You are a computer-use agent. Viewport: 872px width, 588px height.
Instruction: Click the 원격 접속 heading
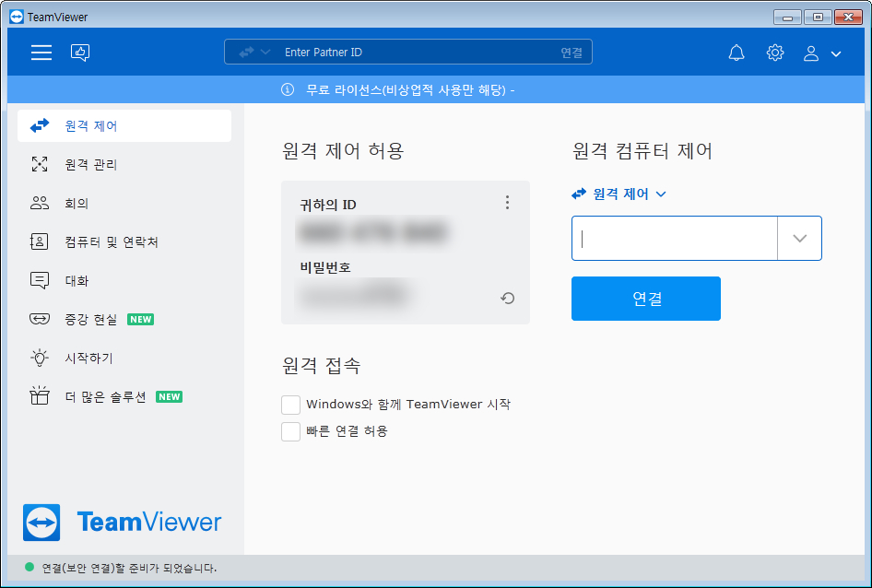(322, 366)
